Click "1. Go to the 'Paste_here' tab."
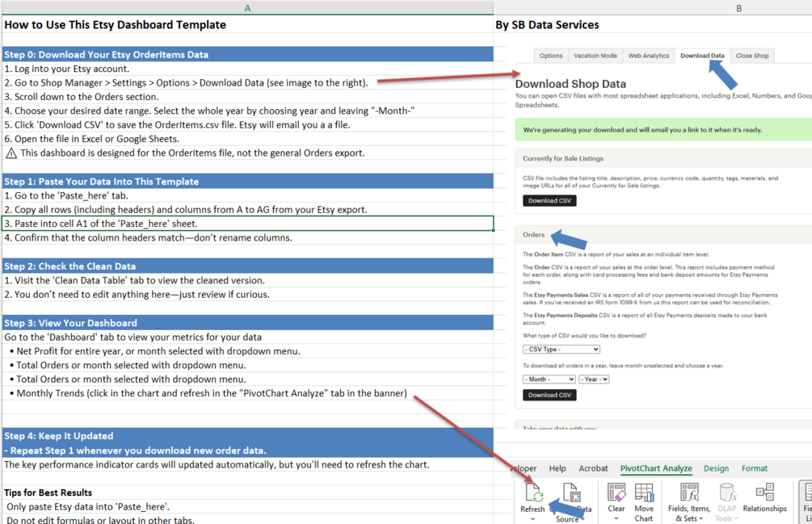812x524 pixels. (x=247, y=195)
